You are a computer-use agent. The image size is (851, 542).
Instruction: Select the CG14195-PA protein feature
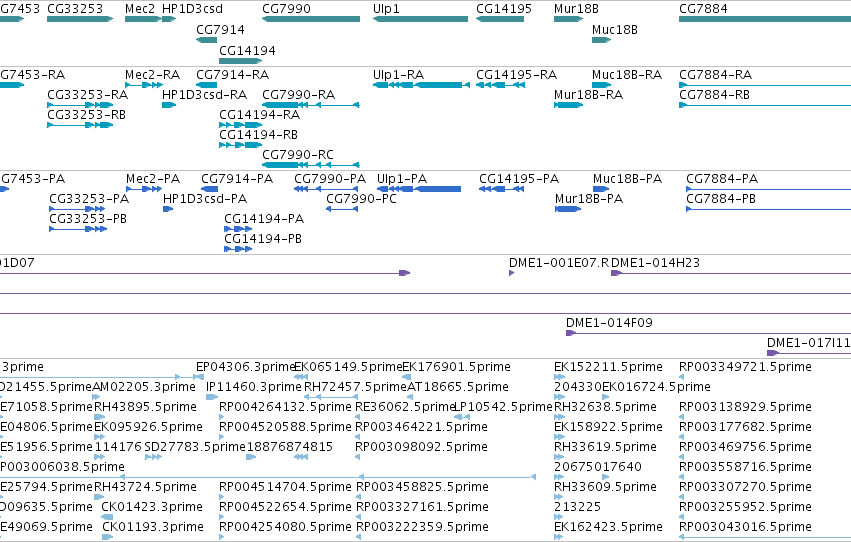pyautogui.click(x=500, y=189)
